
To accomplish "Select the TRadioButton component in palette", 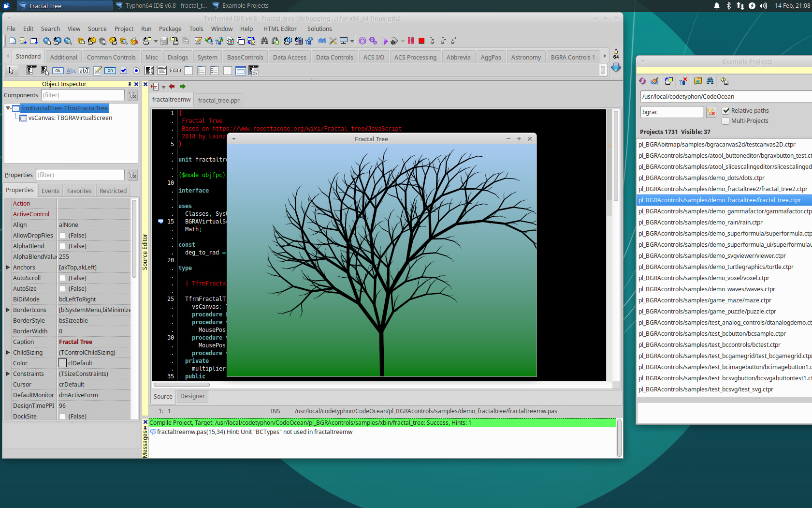I will (136, 71).
